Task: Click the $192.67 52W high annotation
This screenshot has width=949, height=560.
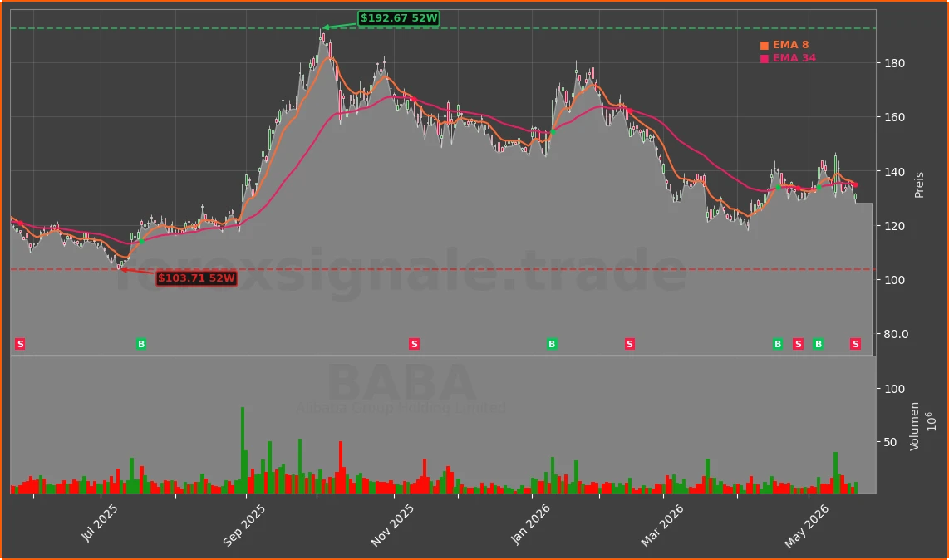Action: [399, 18]
